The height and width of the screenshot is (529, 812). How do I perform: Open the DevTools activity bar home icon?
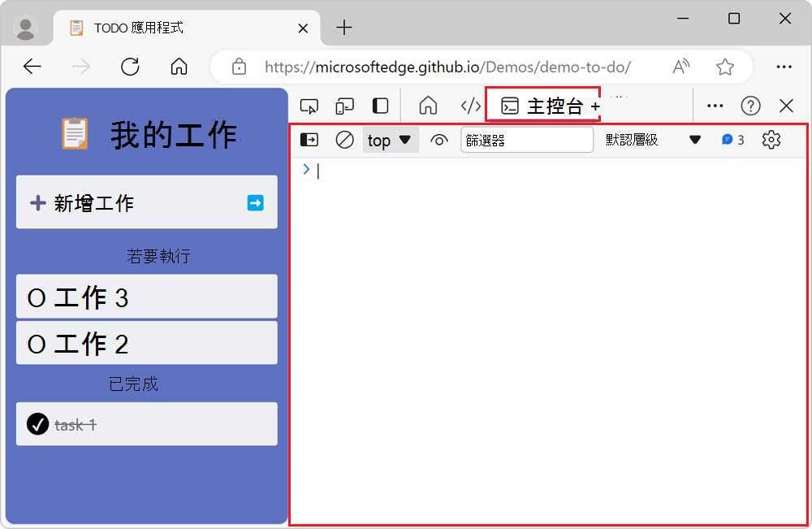click(x=428, y=106)
